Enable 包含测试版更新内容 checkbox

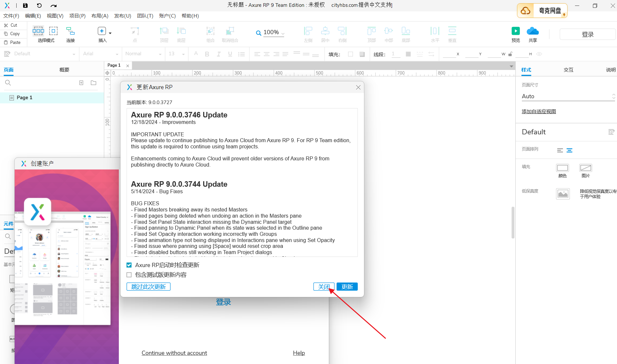[x=129, y=275]
